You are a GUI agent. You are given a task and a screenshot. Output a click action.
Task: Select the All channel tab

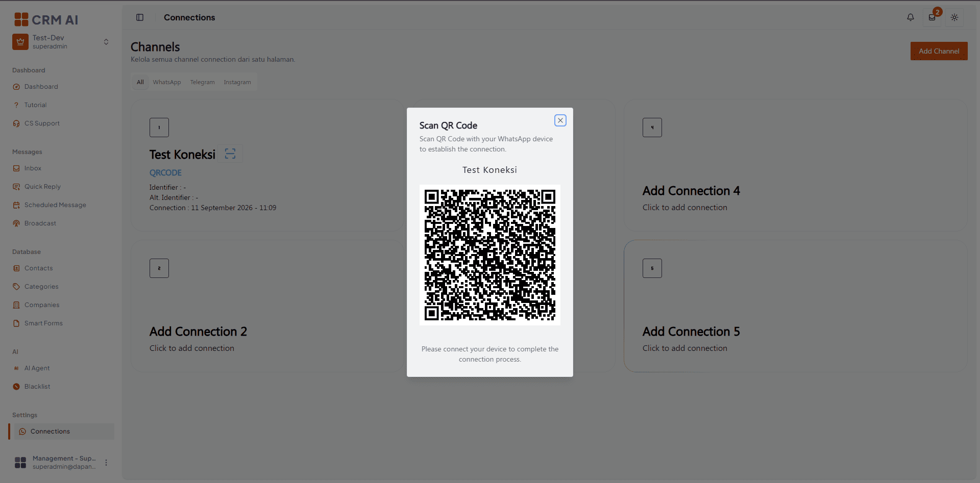coord(140,82)
